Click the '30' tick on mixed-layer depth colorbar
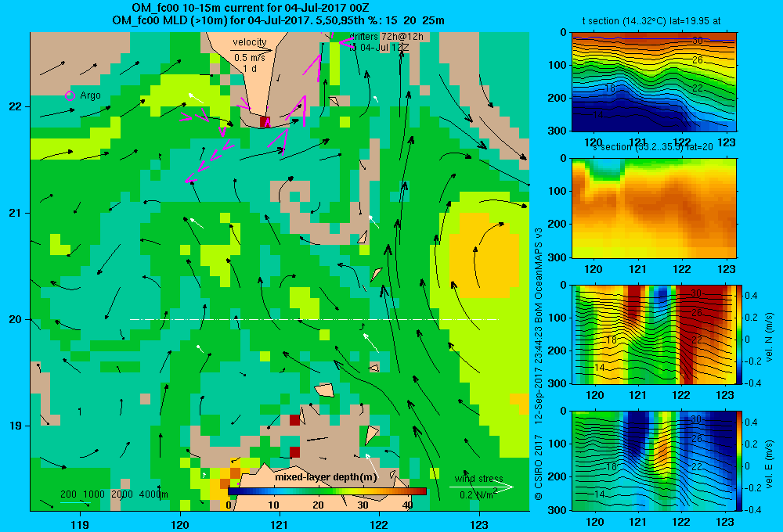783x532 pixels. (363, 505)
